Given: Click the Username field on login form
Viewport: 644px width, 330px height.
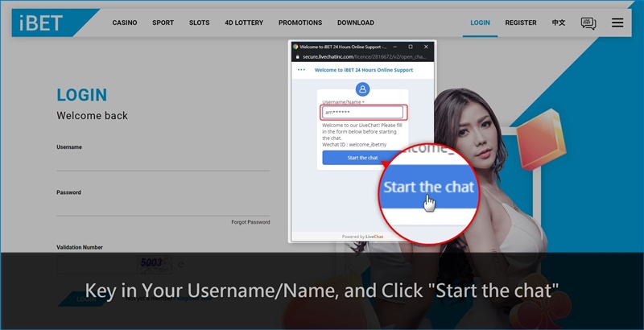Looking at the screenshot, I should pos(163,163).
